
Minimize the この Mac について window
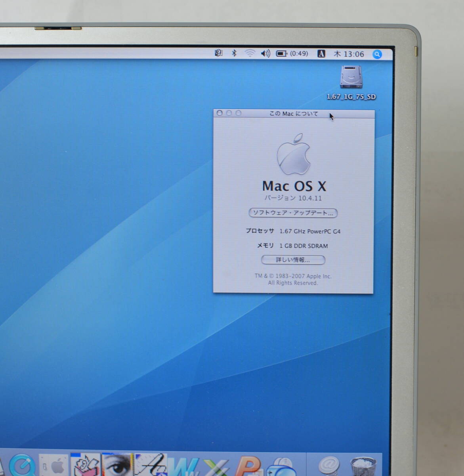(229, 113)
